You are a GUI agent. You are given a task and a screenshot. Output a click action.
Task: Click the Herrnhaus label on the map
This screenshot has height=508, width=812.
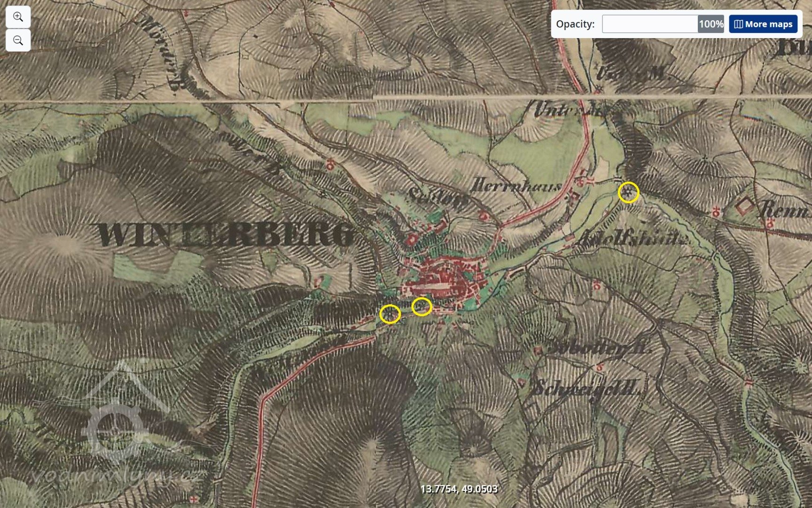pyautogui.click(x=516, y=185)
